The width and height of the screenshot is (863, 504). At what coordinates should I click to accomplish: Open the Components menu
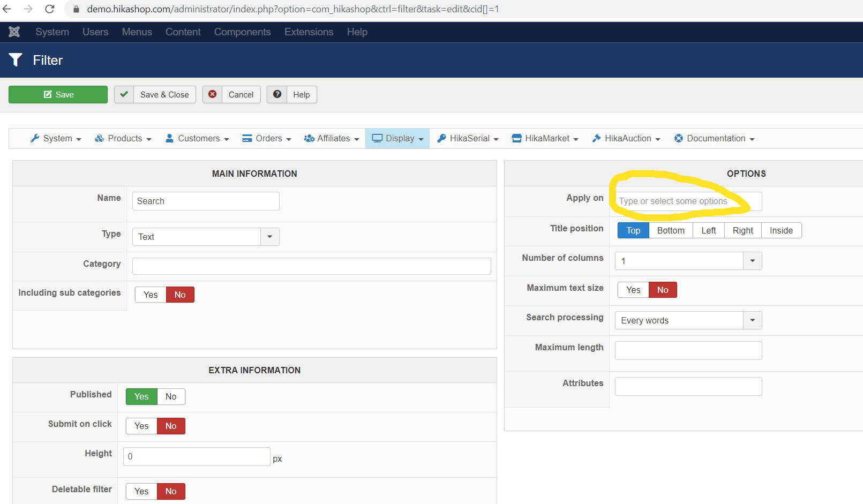tap(243, 32)
